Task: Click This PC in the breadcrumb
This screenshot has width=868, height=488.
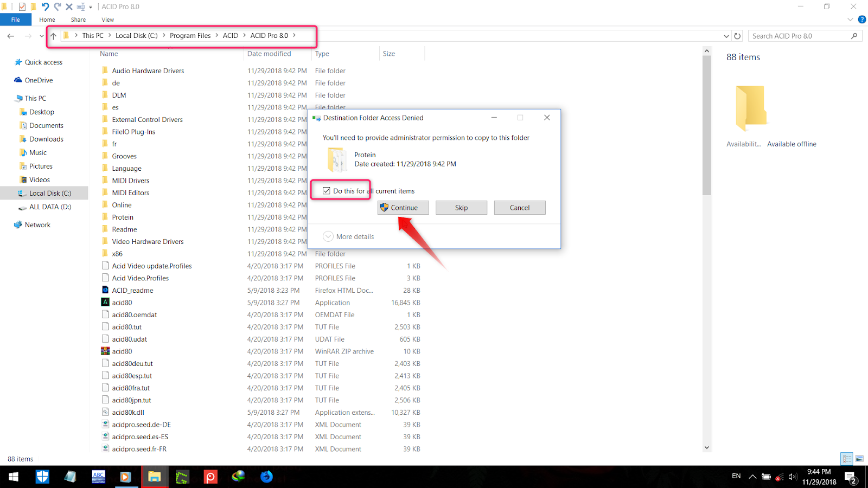Action: (93, 36)
